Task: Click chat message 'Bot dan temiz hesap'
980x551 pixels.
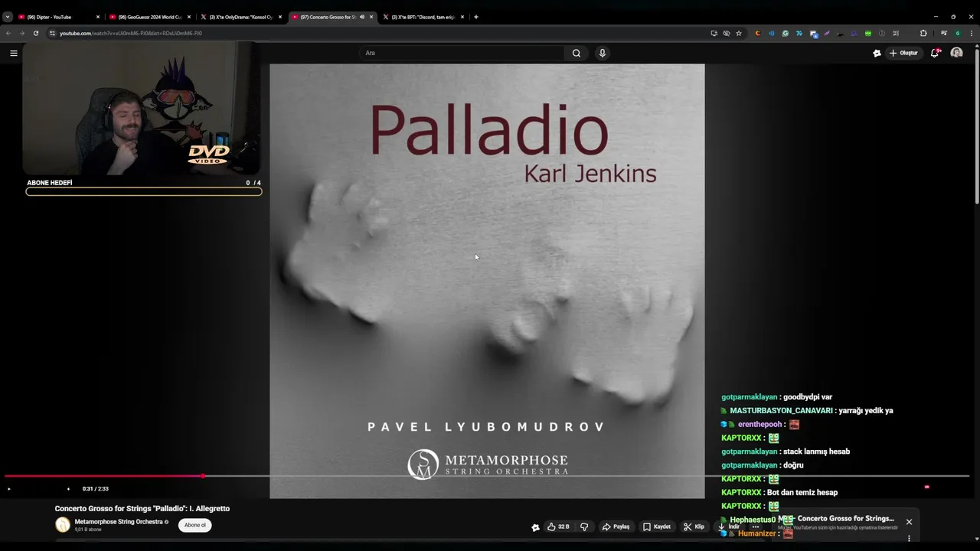Action: pyautogui.click(x=802, y=493)
